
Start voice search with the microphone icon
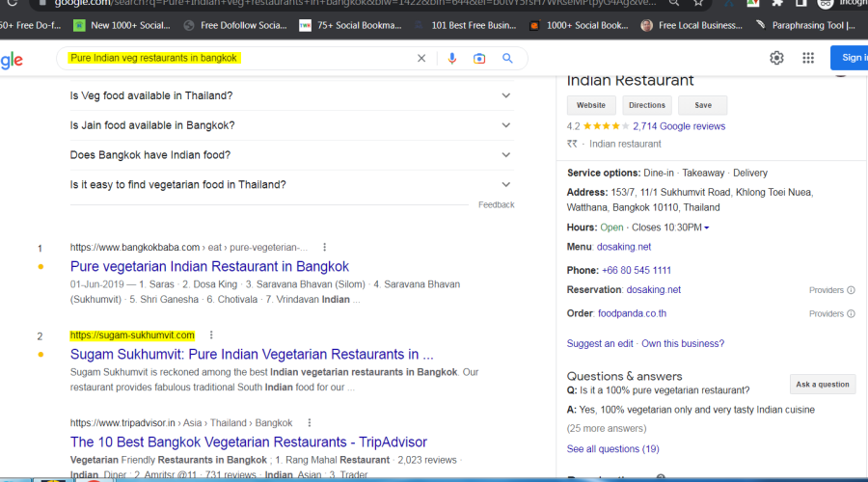pos(451,59)
